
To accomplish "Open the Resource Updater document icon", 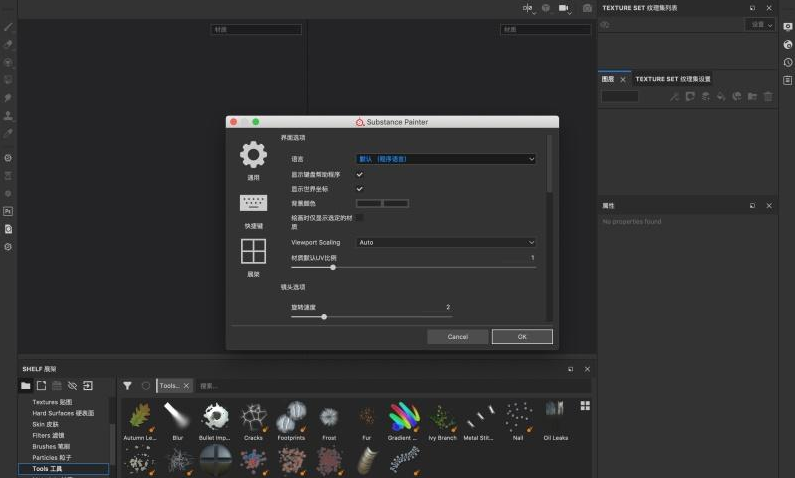I will click(x=8, y=229).
